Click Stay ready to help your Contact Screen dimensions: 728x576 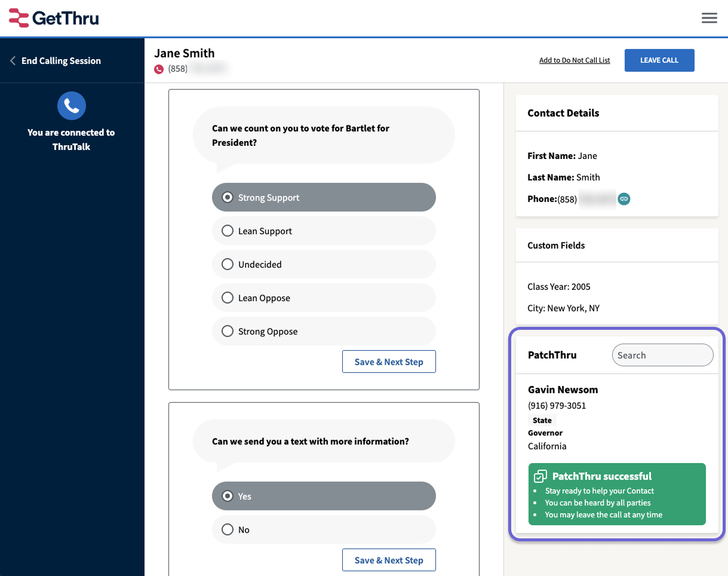tap(600, 491)
